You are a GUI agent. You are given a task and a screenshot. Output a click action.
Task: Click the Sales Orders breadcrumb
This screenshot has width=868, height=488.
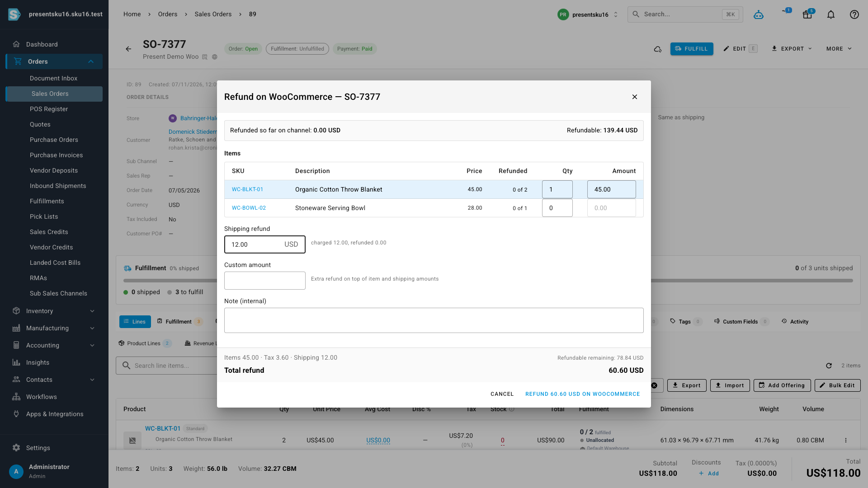pos(213,14)
